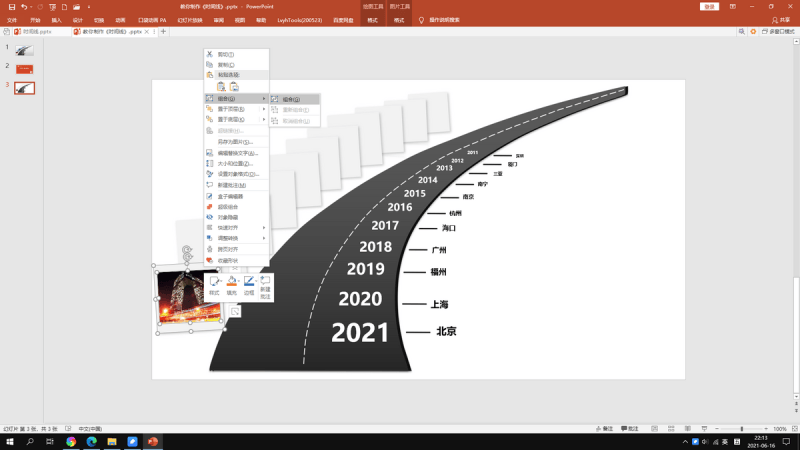Click New Comment (新建批注) mini toolbar icon
The width and height of the screenshot is (800, 450).
(265, 286)
